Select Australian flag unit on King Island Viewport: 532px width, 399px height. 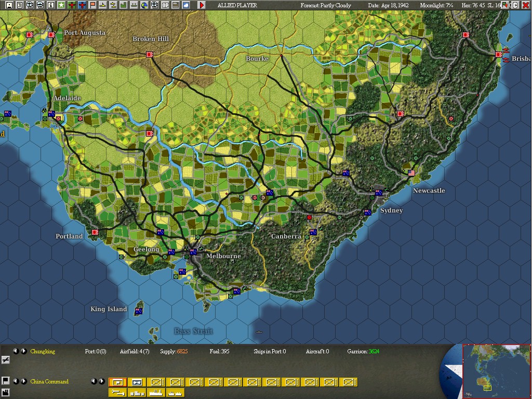click(x=139, y=311)
